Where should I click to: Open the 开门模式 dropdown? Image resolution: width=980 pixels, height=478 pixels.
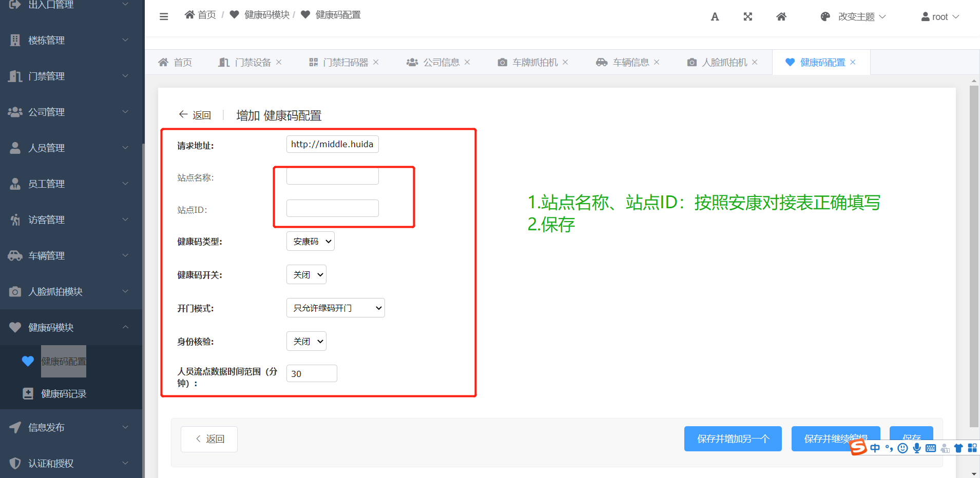click(335, 308)
